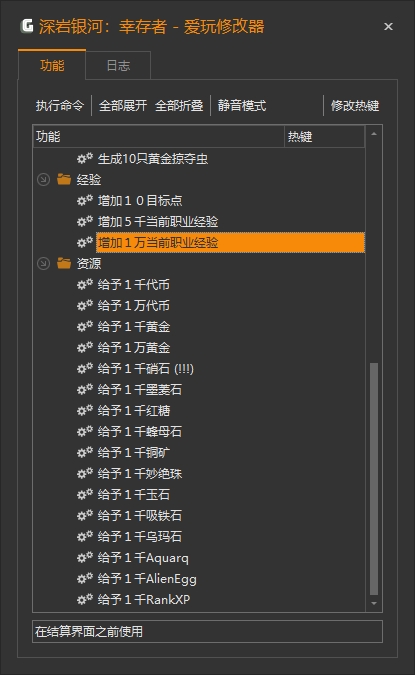The image size is (415, 675).
Task: Collapse the 资源 group with its arrow
Action: [x=43, y=263]
